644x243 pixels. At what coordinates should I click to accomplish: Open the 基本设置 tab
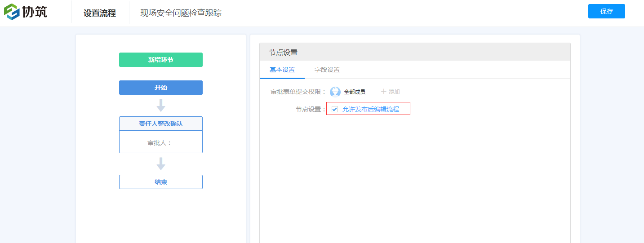click(x=282, y=70)
